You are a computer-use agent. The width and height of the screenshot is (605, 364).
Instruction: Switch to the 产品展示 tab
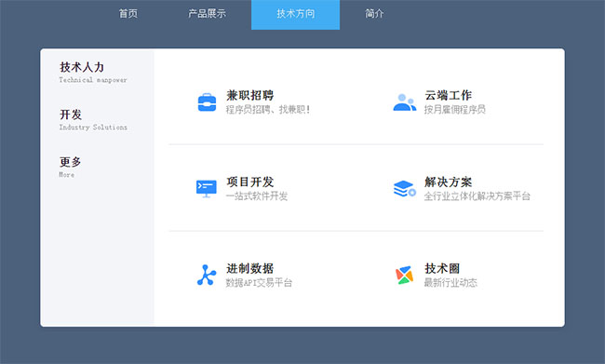207,14
